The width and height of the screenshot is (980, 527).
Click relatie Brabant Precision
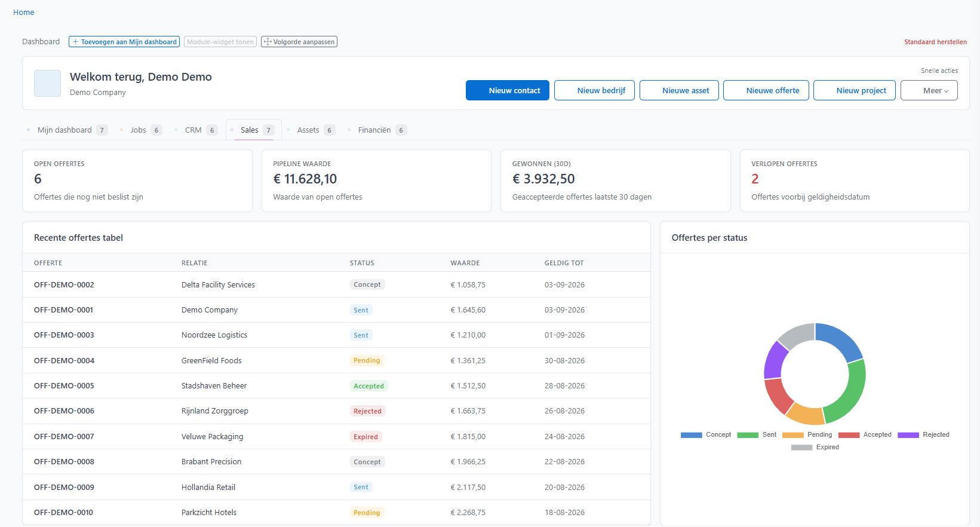coord(211,462)
